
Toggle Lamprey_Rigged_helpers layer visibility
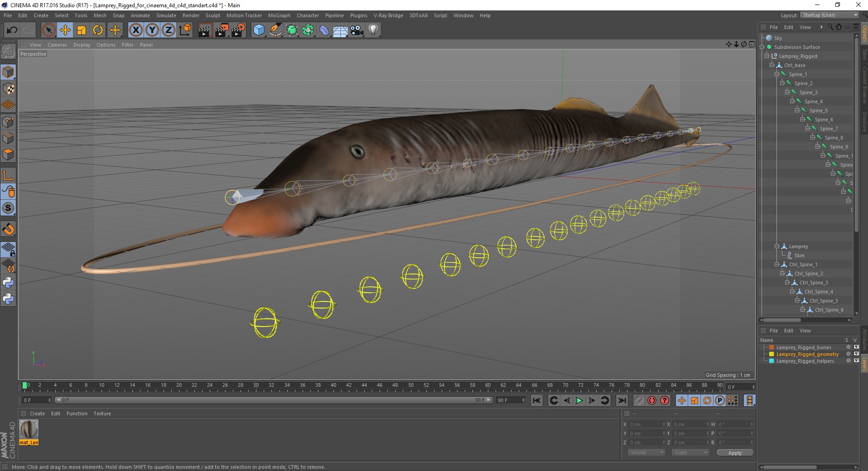(856, 361)
